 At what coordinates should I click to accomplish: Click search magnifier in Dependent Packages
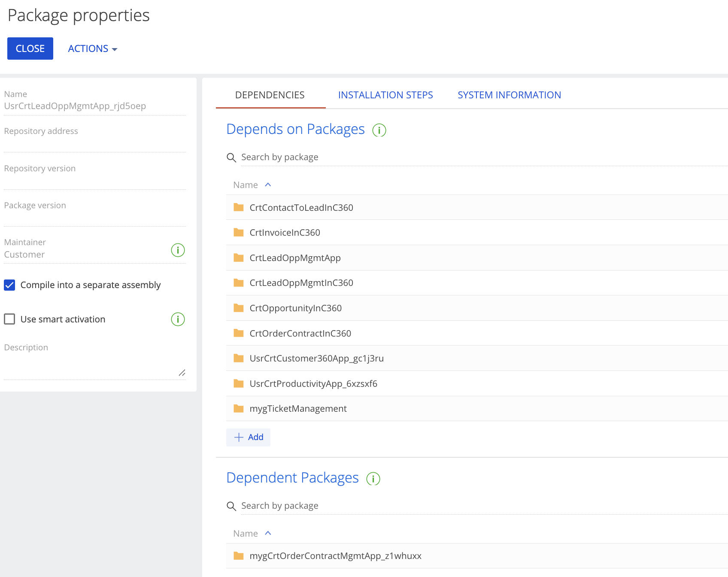pos(231,506)
